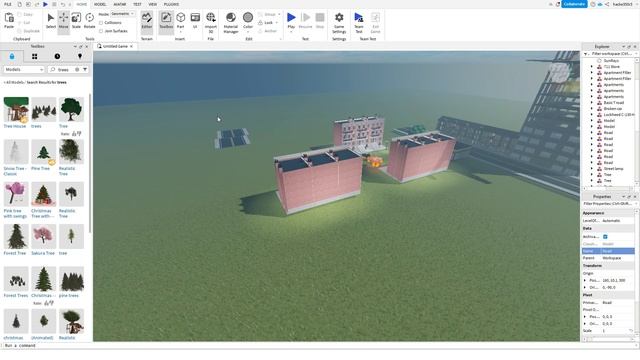This screenshot has width=640, height=360.
Task: Click Play to test game
Action: [x=291, y=21]
